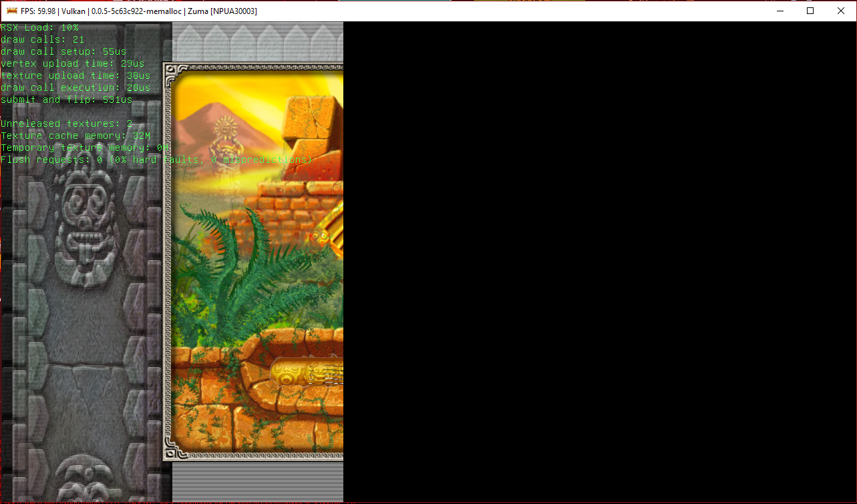This screenshot has height=504, width=857.
Task: Click the "submit and flip: 531us" line
Action: point(67,99)
